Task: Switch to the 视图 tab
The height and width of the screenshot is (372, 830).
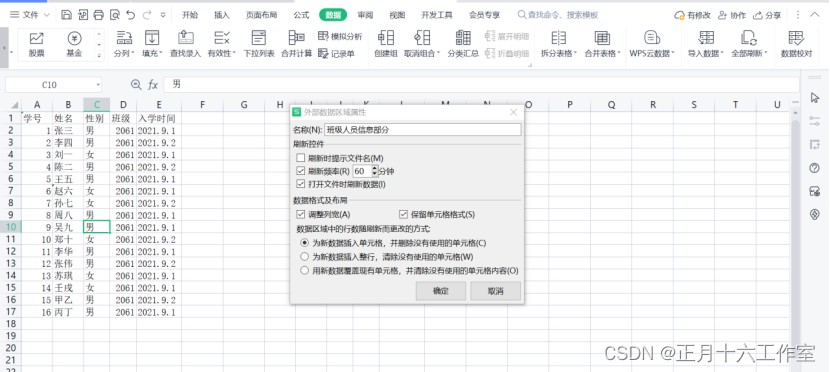Action: tap(397, 15)
